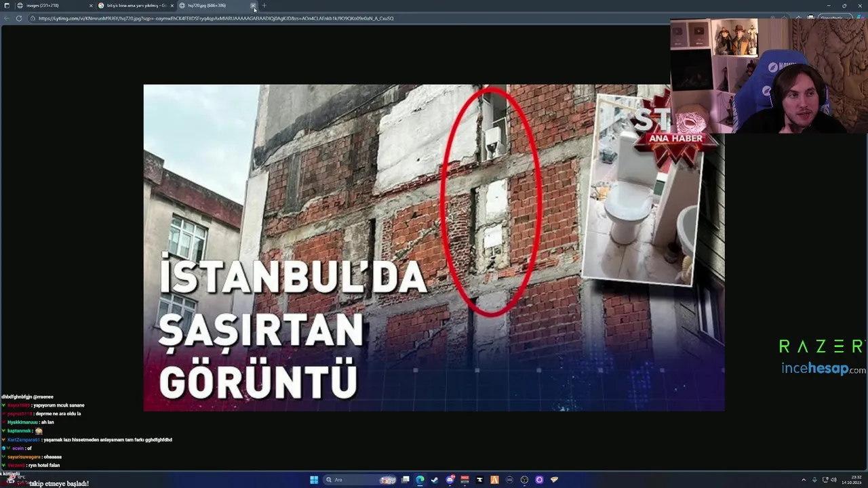This screenshot has height=488, width=868.
Task: Click the KertZampara61 chat message
Action: click(x=87, y=440)
